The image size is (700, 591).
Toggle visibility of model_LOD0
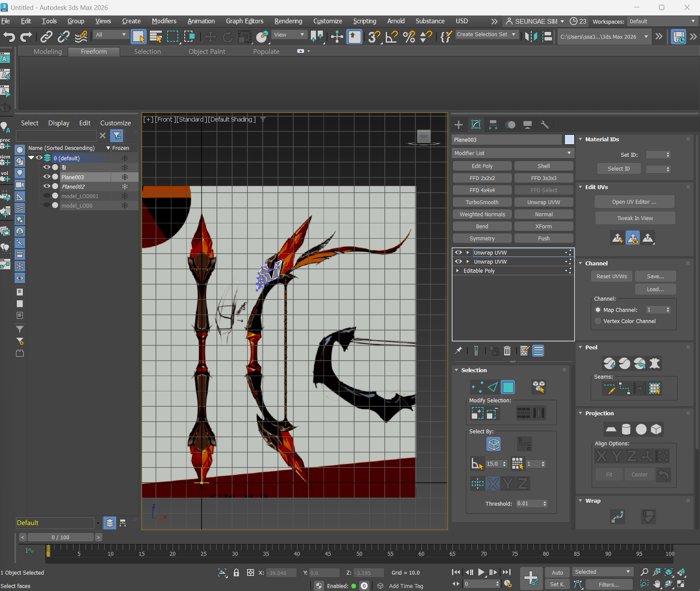[47, 205]
